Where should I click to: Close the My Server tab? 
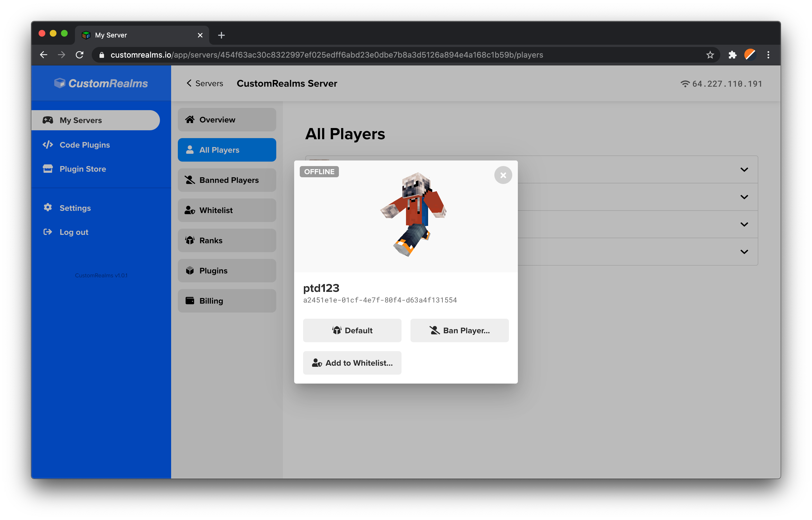[x=200, y=35]
